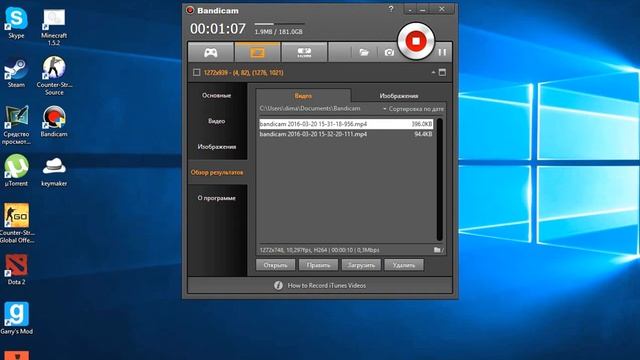Open Minecraft 1.5.2 desktop shortcut
This screenshot has width=640, height=360.
click(x=54, y=27)
